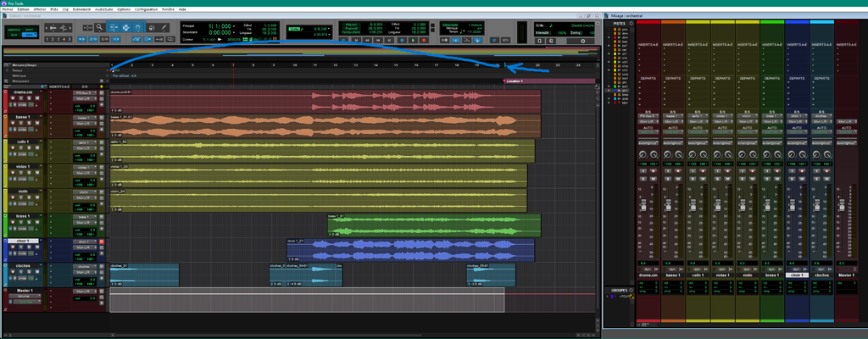
Task: Click the Location 1 marker
Action: tap(515, 81)
